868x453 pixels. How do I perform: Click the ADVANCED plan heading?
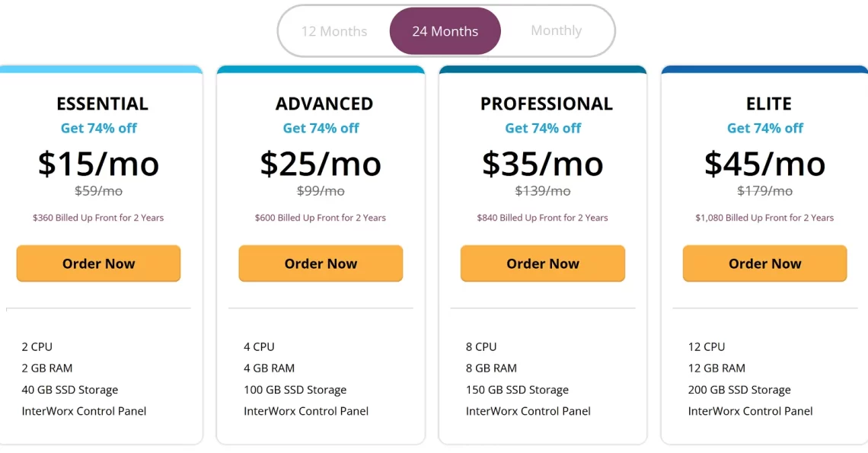coord(324,104)
